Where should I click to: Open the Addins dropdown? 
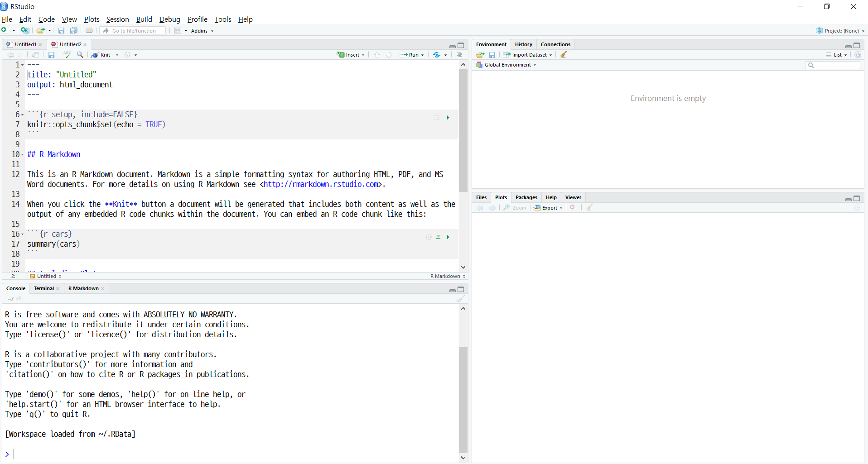[x=202, y=31]
